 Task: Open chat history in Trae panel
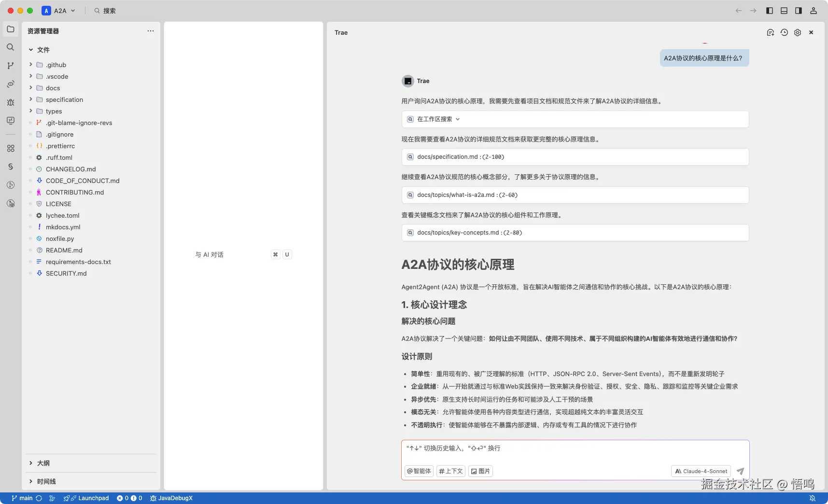(784, 32)
